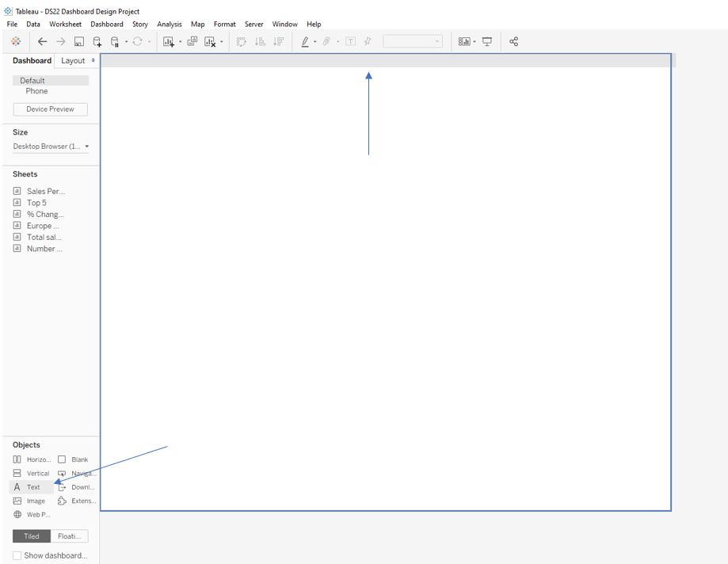Open the Server menu

click(x=254, y=24)
